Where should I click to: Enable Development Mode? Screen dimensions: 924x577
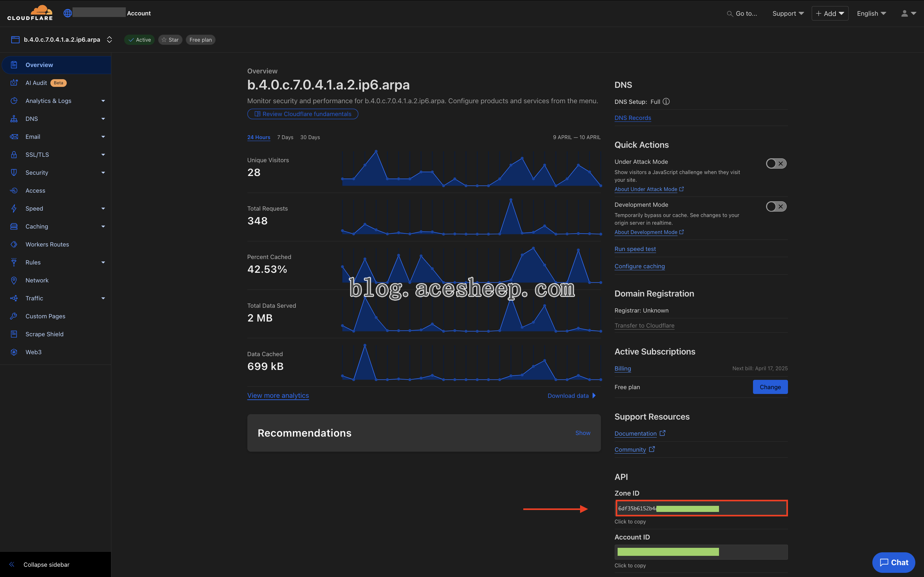pos(776,206)
